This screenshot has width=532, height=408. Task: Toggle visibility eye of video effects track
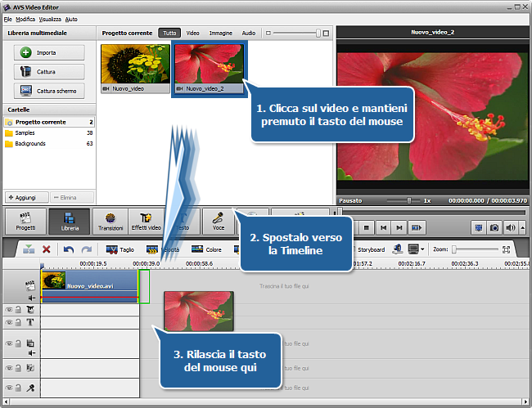click(x=8, y=309)
